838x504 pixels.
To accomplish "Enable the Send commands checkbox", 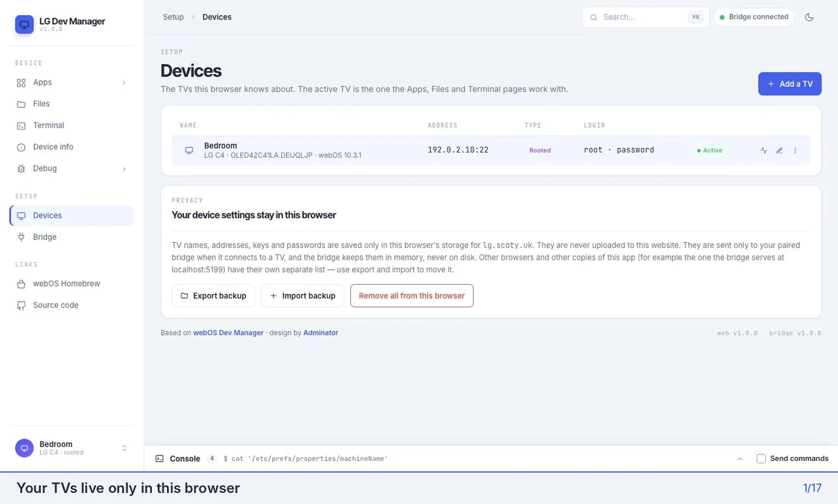I will 761,459.
